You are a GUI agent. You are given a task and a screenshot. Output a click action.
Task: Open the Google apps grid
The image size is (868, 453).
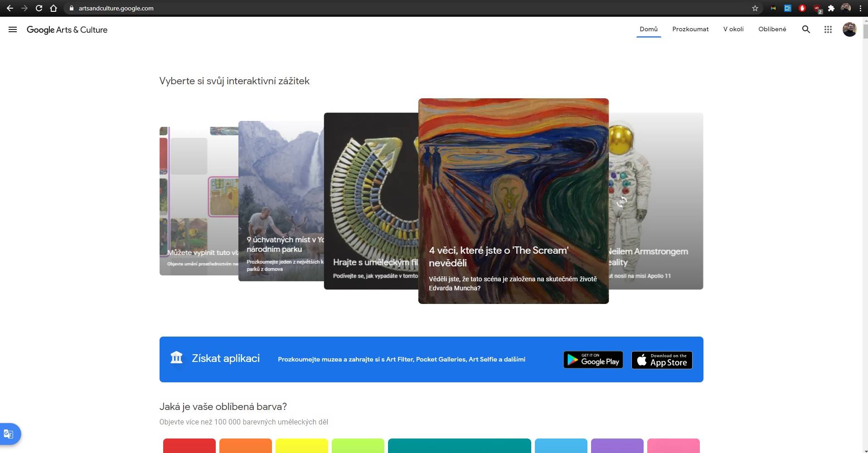tap(828, 29)
